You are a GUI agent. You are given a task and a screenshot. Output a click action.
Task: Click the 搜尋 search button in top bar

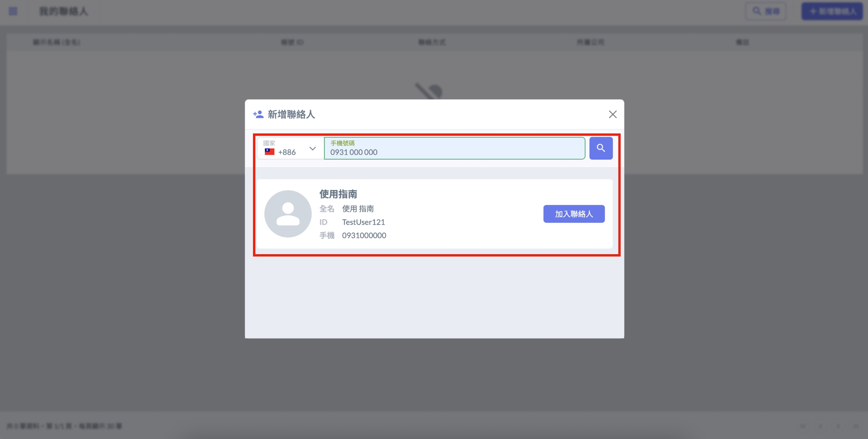766,11
